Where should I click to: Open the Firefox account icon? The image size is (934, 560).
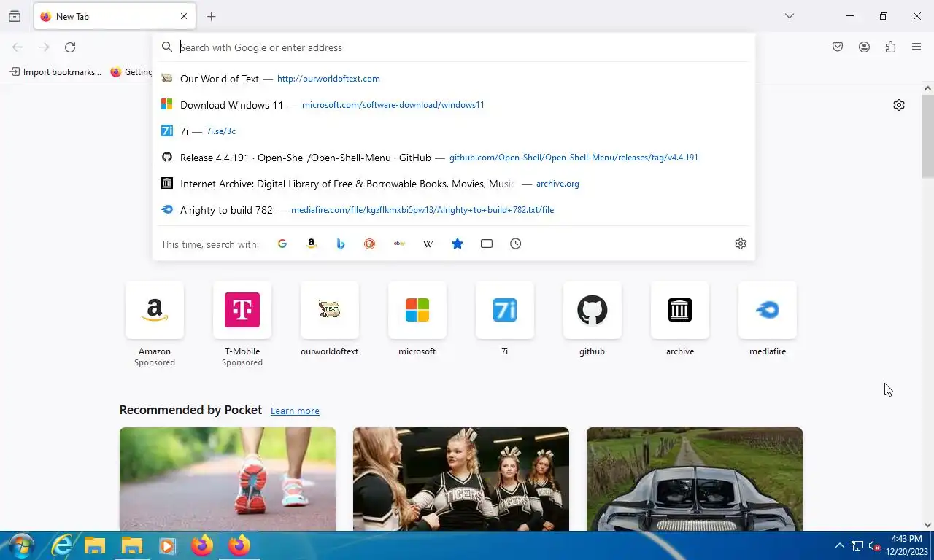(x=864, y=47)
